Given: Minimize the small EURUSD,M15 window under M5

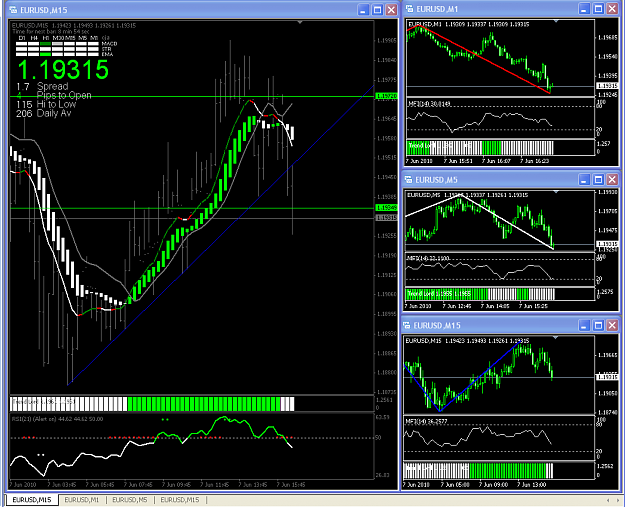Looking at the screenshot, I should coord(584,325).
